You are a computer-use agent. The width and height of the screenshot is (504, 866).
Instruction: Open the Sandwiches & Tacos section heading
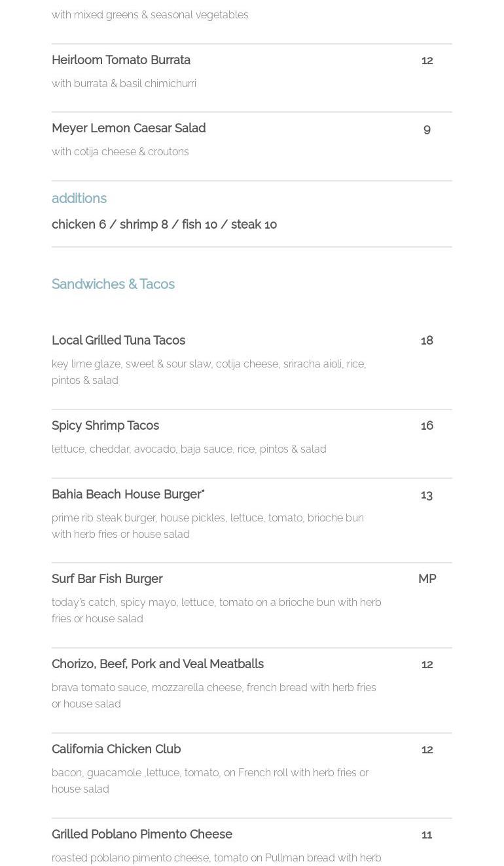coord(113,284)
